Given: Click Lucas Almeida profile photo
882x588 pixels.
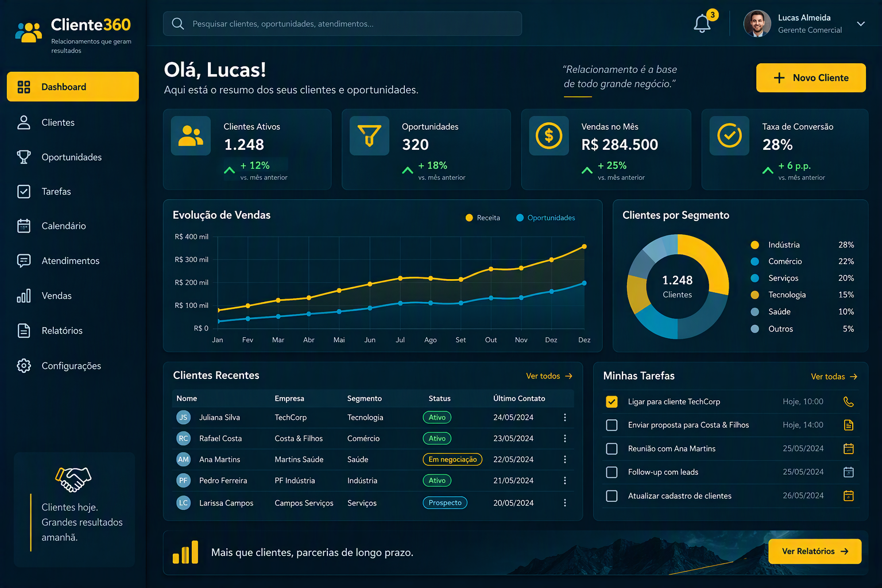Looking at the screenshot, I should pos(757,24).
